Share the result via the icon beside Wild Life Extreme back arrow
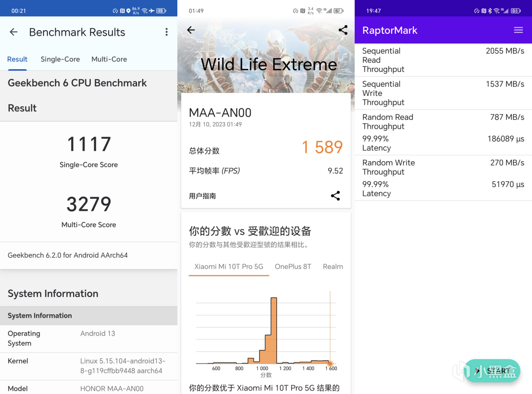532x394 pixels. (343, 30)
